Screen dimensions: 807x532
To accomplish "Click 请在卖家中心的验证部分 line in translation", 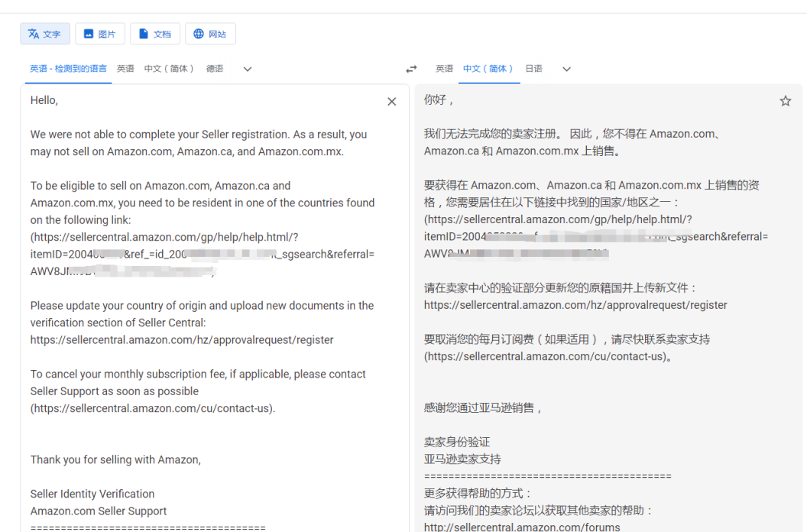I will point(560,288).
